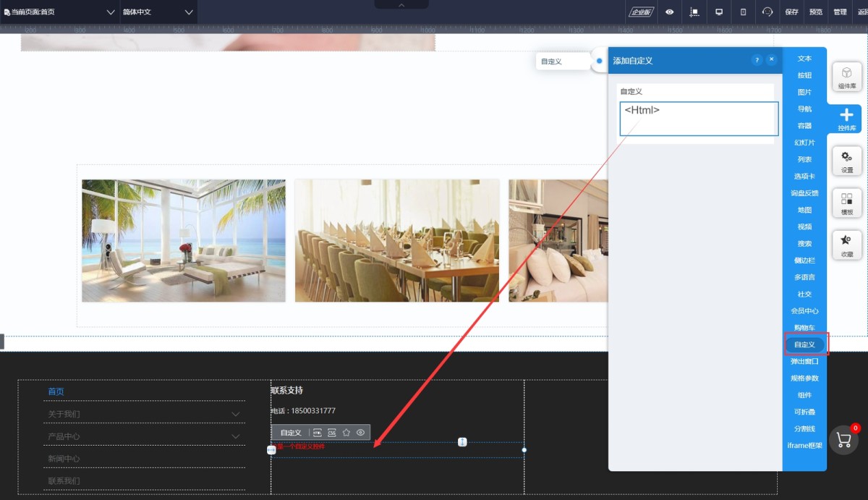Expand the 关于我们 footer menu item

point(235,414)
